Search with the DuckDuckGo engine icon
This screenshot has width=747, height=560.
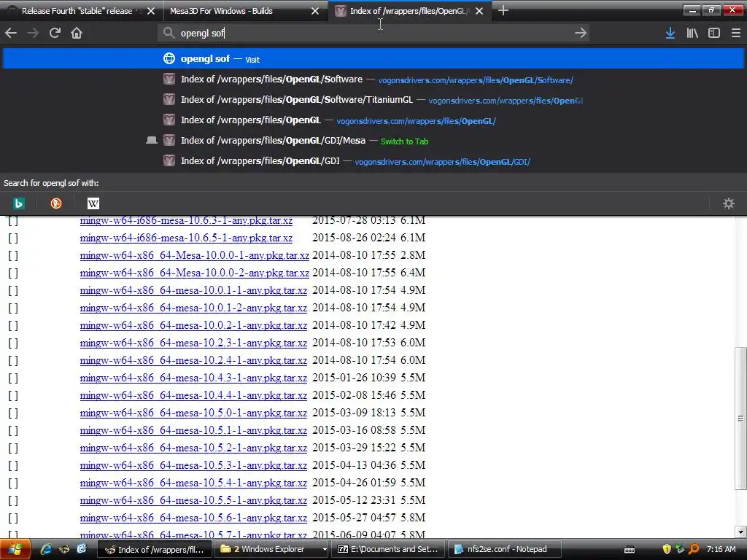click(56, 204)
